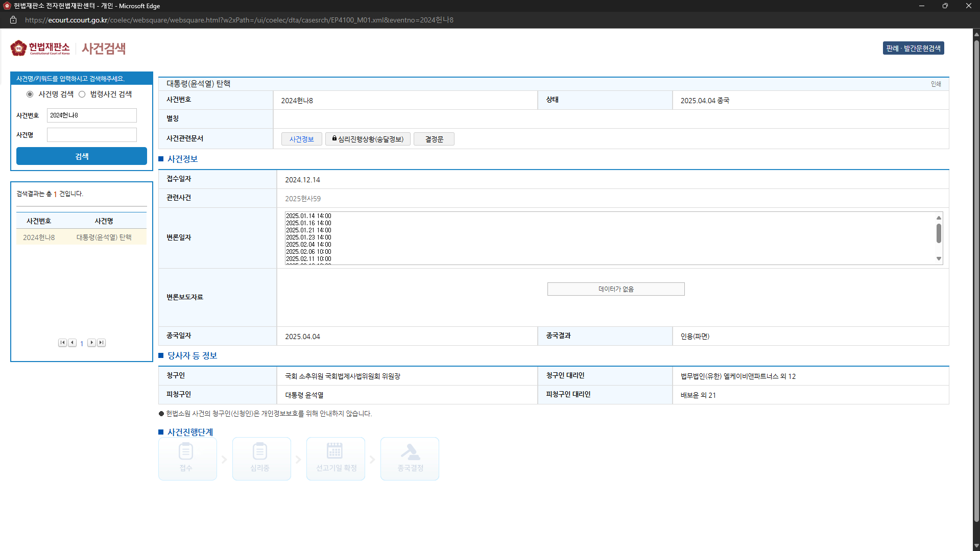The height and width of the screenshot is (551, 980).
Task: Select the 사건명 검색 radio button
Action: coord(30,94)
